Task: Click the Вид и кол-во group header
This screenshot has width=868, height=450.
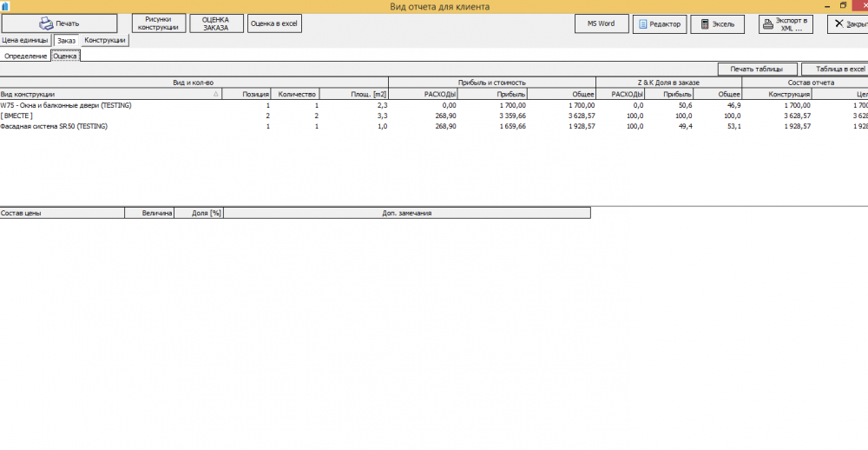Action: coord(194,83)
